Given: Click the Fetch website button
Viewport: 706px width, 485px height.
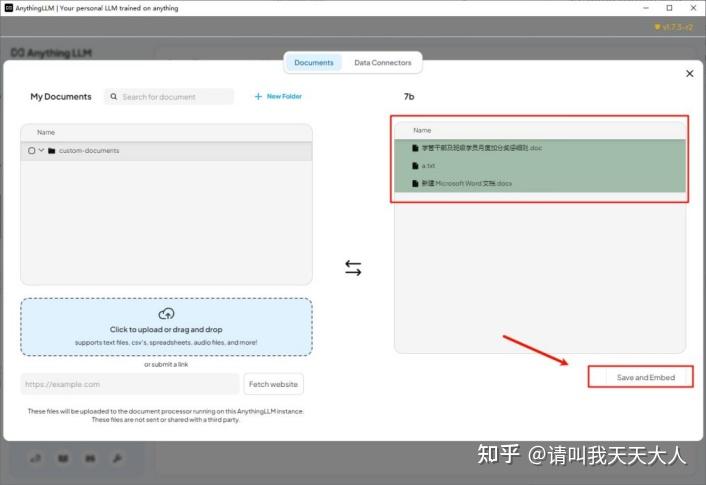Looking at the screenshot, I should 273,384.
